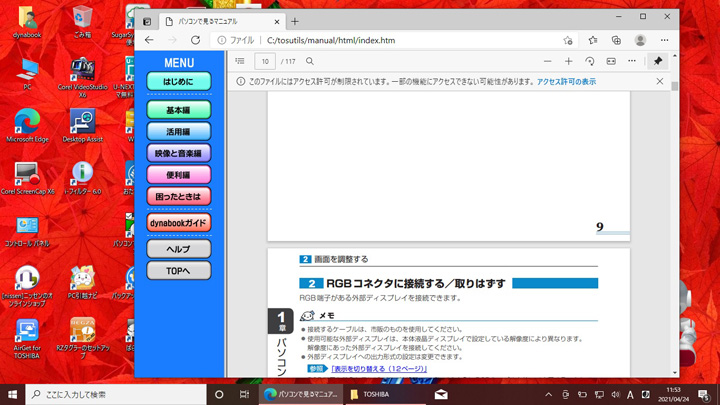Click the PDF viewer vertical scrollbar

coord(674,200)
